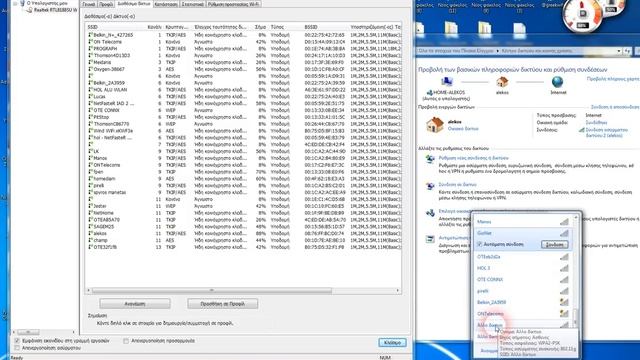Toggle the Απενεργοποίηση ασύρματου checkbox
Viewport: 640px width, 360px height.
pyautogui.click(x=17, y=348)
